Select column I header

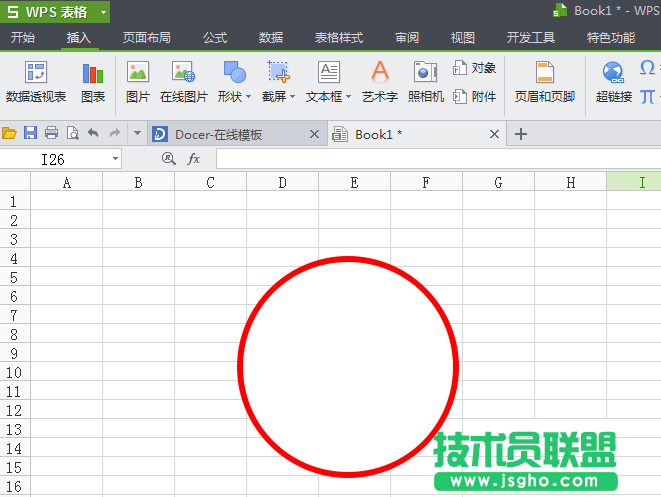click(634, 182)
